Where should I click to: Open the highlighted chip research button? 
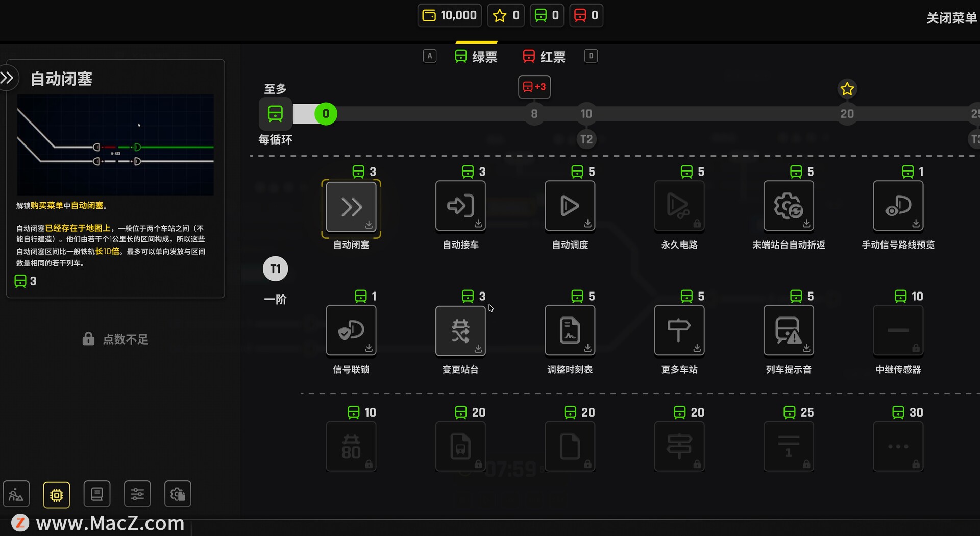pos(57,495)
